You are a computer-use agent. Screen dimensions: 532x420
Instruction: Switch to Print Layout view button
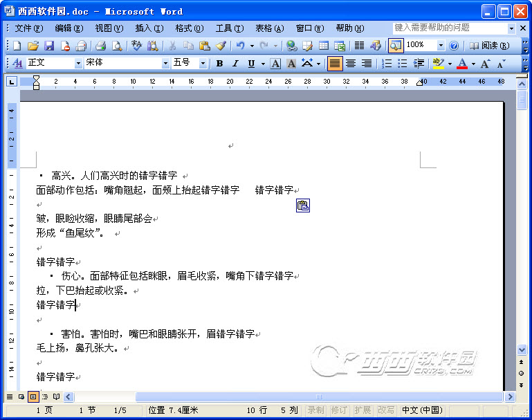(33, 396)
